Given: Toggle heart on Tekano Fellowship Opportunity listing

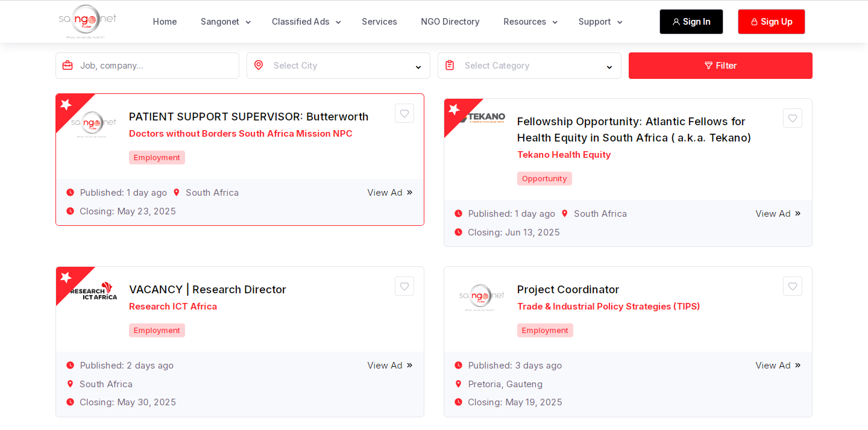Looking at the screenshot, I should [793, 118].
